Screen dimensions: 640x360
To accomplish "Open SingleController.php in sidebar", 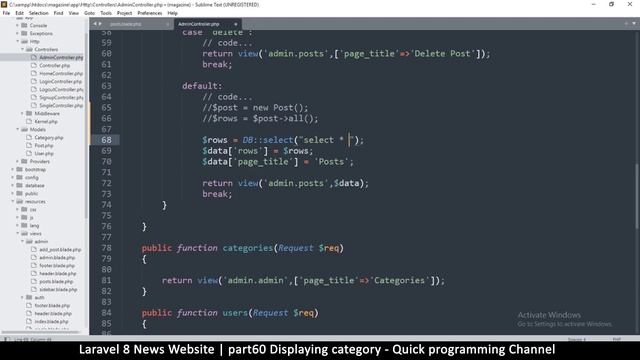I will click(x=61, y=105).
